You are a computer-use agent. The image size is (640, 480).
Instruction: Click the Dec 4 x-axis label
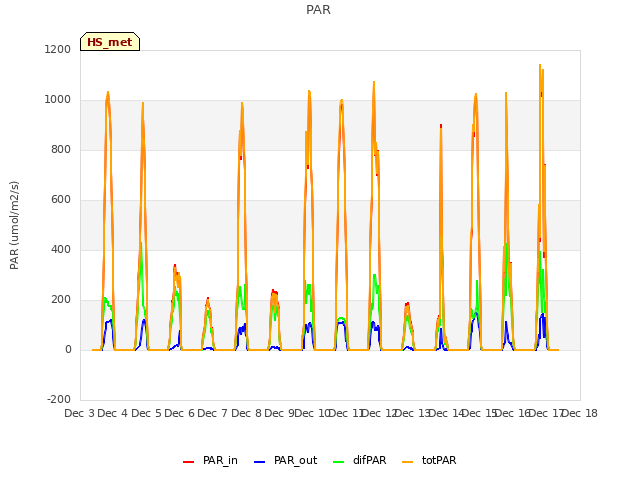coord(113,413)
